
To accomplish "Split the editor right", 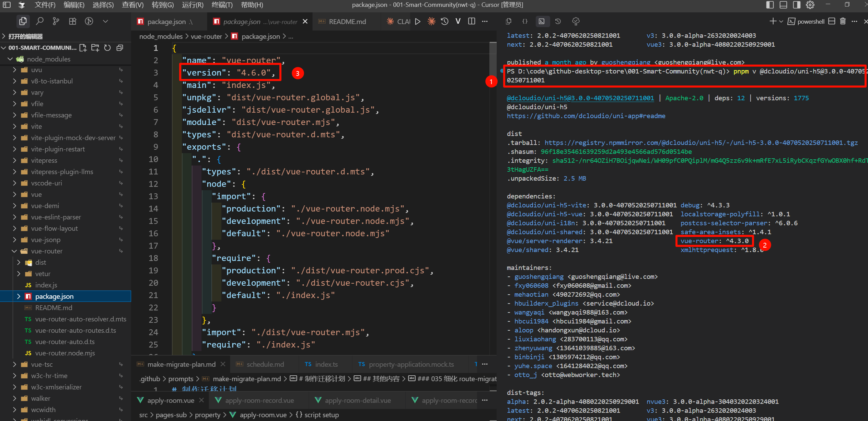I will (472, 21).
